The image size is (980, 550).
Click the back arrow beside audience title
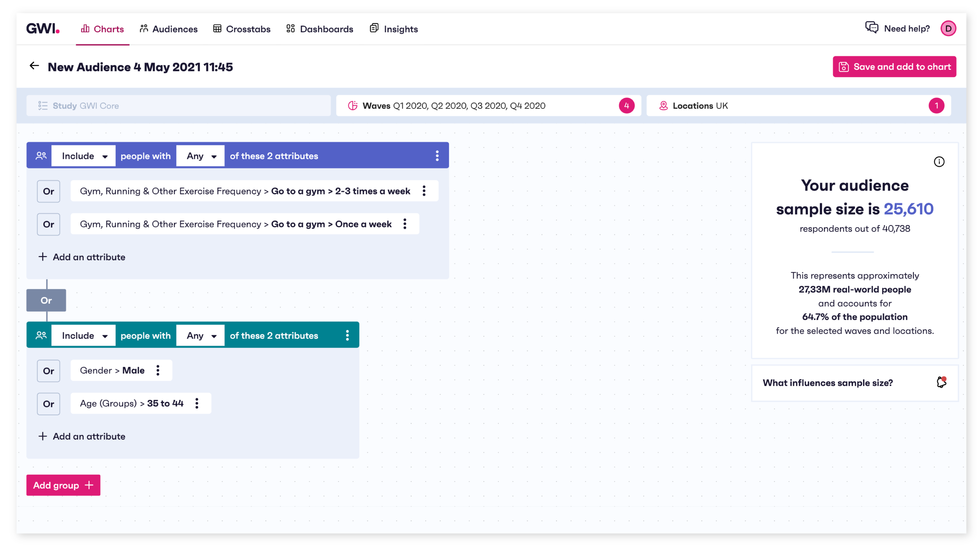(x=34, y=66)
